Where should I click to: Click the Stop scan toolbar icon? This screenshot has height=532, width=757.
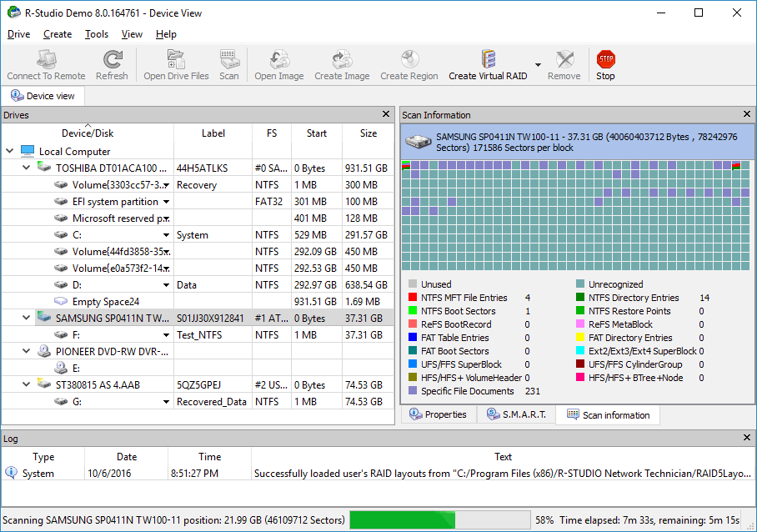(605, 65)
